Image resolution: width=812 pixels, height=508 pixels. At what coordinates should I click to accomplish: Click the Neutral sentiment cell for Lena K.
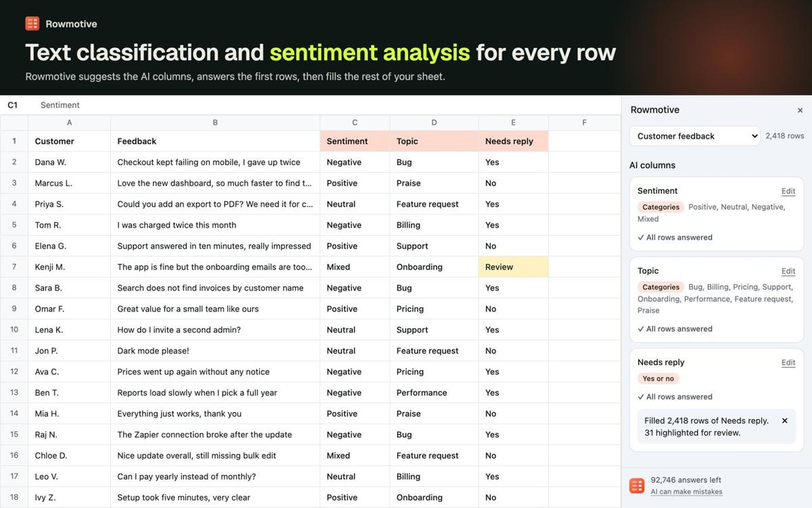[x=355, y=330]
